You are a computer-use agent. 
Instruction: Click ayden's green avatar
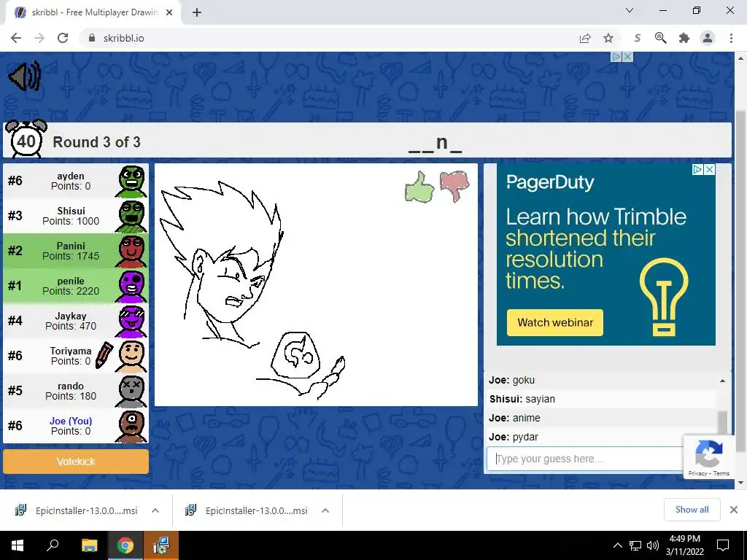click(131, 182)
